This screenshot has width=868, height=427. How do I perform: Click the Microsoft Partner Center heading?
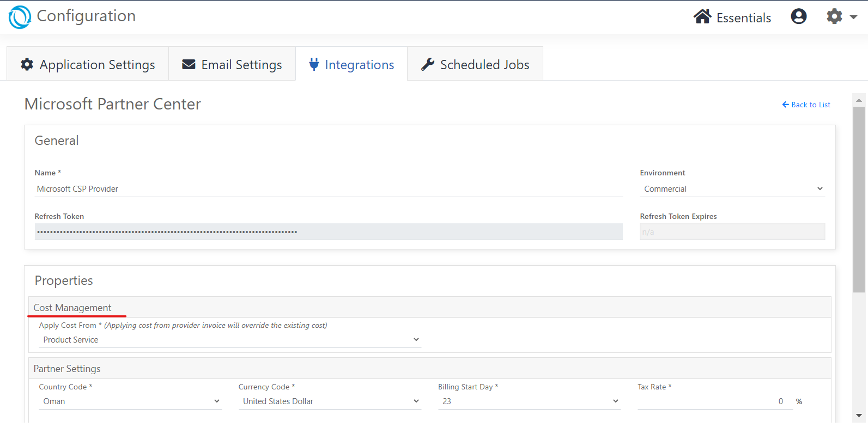tap(113, 104)
